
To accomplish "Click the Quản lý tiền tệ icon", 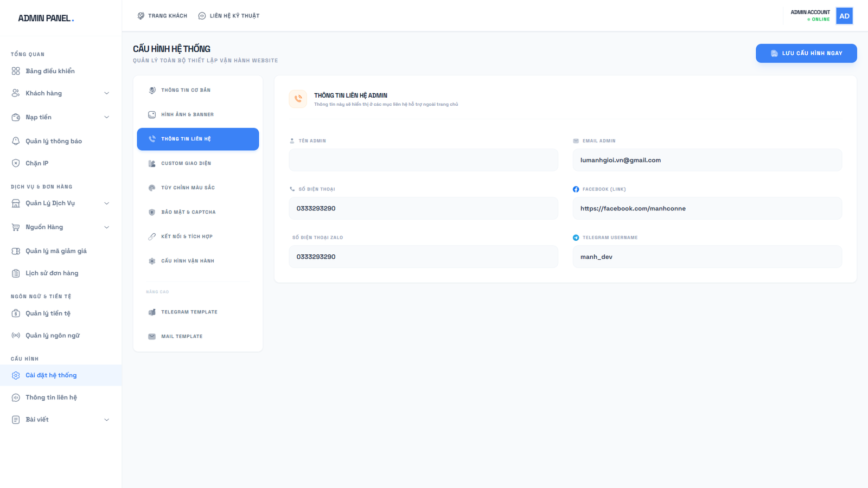I will (16, 313).
